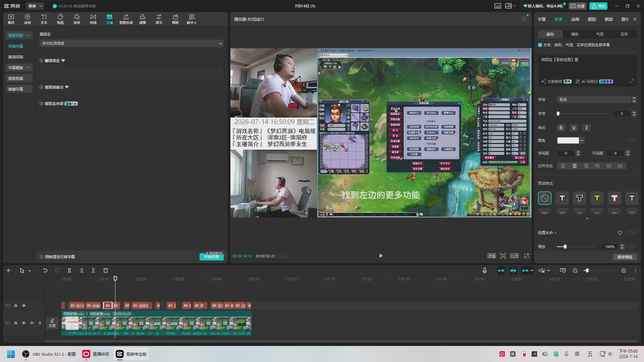Click the delete trash icon in timeline toolbar
The height and width of the screenshot is (362, 644).
pyautogui.click(x=106, y=270)
